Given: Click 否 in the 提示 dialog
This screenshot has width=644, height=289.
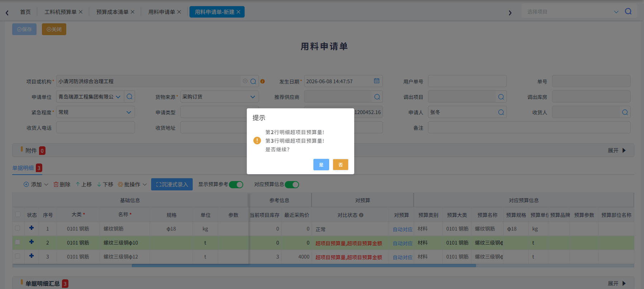Looking at the screenshot, I should click(341, 165).
